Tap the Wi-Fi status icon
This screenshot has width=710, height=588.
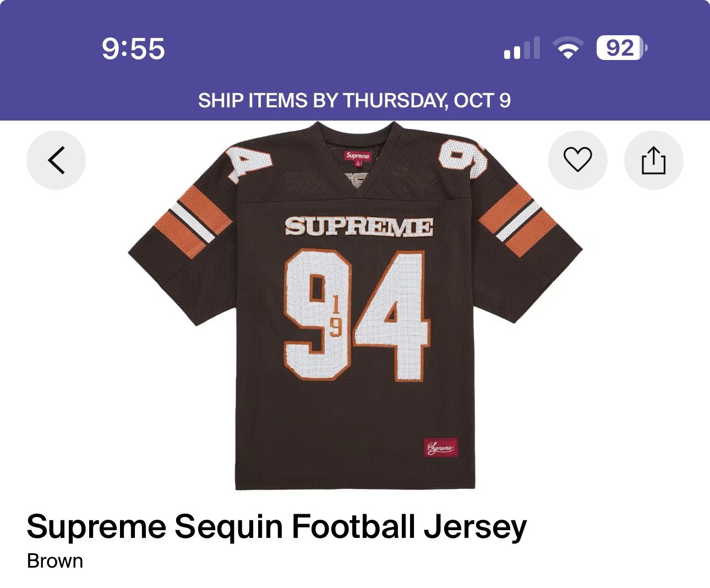[569, 49]
